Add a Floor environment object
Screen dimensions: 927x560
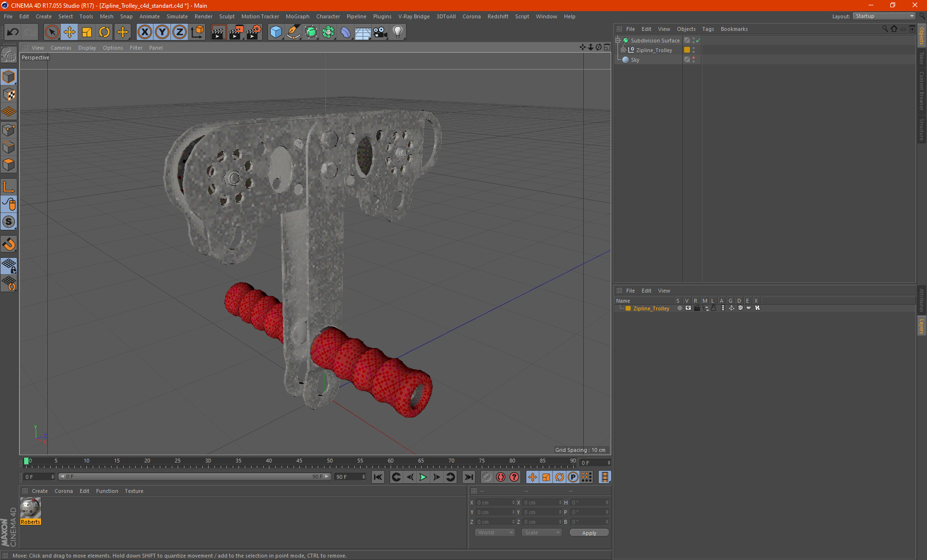(x=363, y=32)
